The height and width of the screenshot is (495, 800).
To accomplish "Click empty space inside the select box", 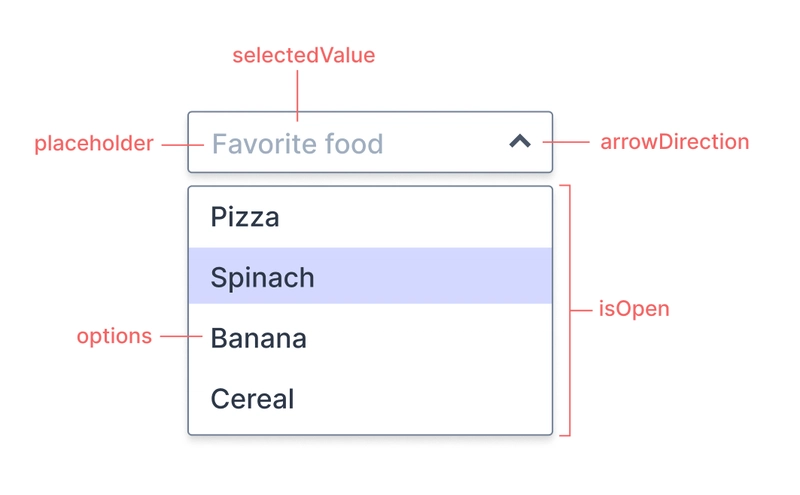I will click(444, 142).
